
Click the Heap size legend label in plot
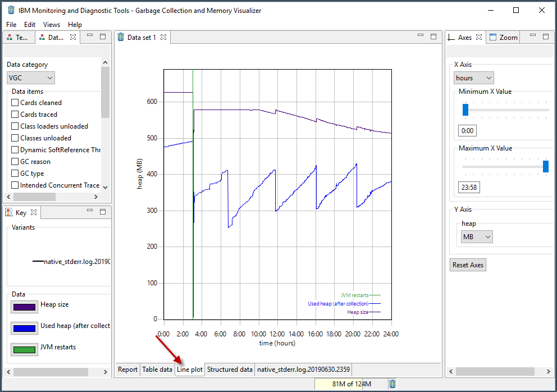[358, 312]
